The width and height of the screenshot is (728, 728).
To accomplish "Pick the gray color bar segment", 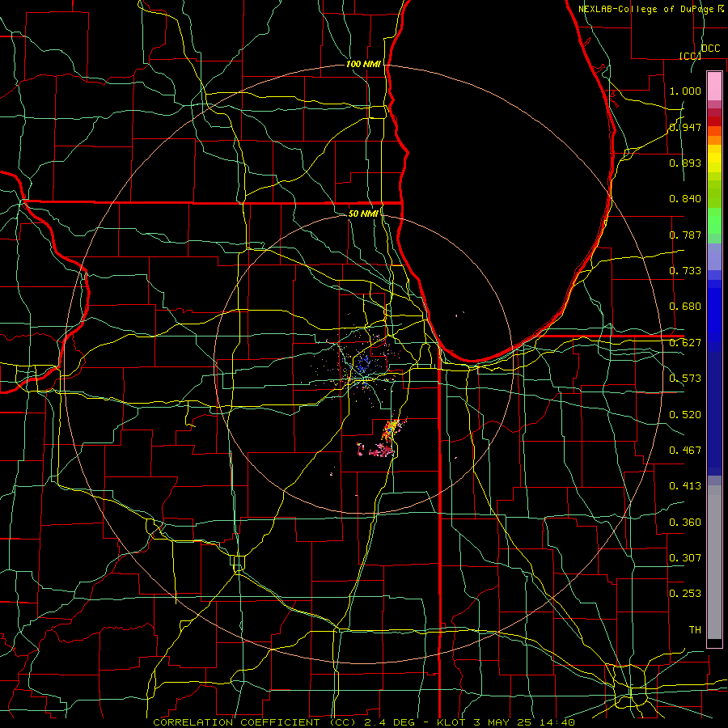I will click(x=714, y=562).
